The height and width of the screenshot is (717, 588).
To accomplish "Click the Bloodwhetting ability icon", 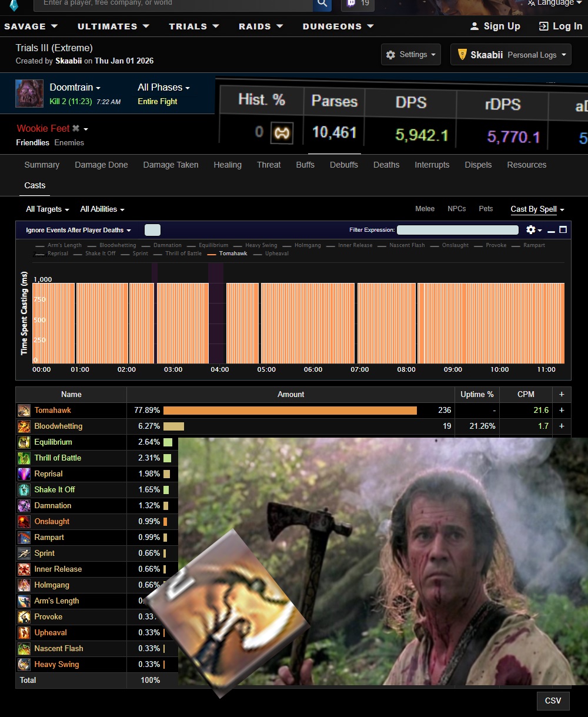I will [x=24, y=426].
